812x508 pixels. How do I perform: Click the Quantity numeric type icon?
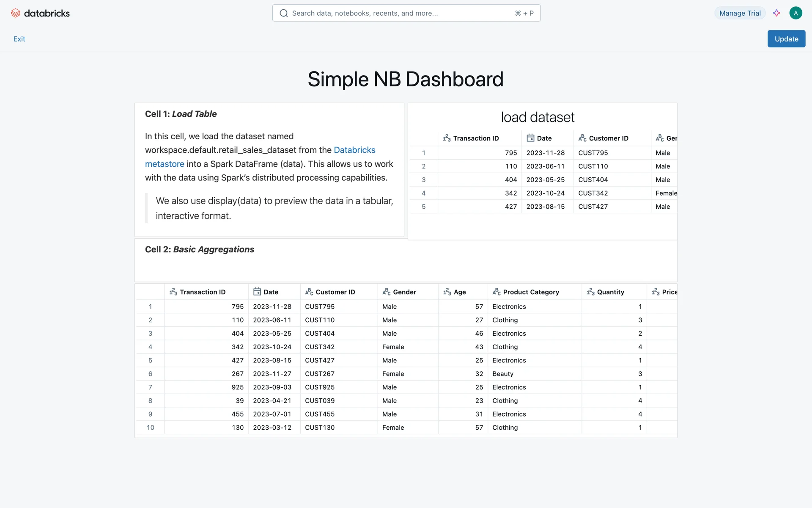tap(590, 292)
